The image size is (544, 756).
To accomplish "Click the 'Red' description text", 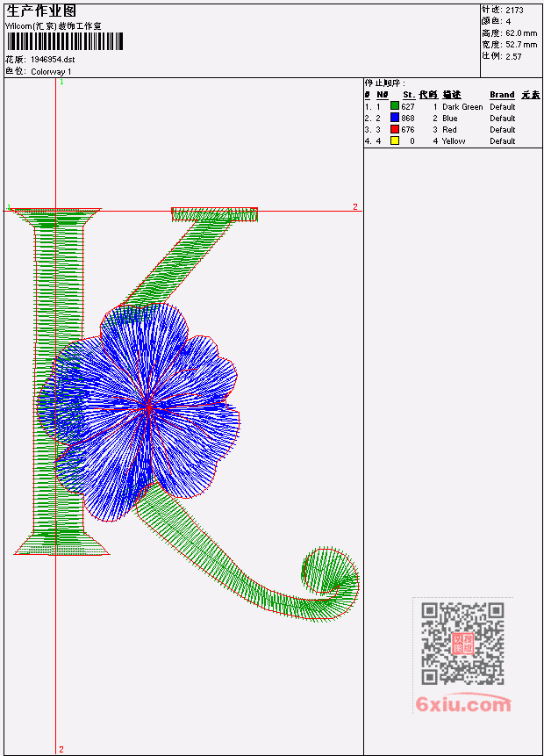I will pyautogui.click(x=449, y=130).
